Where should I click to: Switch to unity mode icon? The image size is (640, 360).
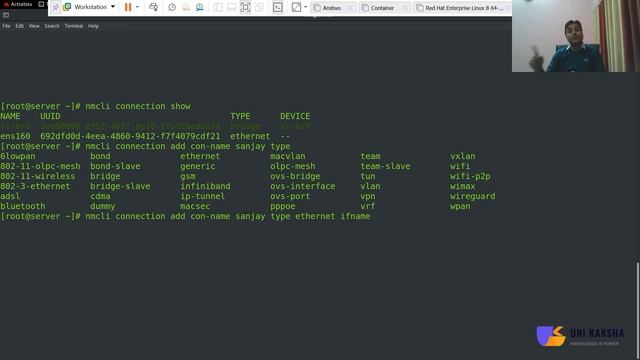[259, 7]
